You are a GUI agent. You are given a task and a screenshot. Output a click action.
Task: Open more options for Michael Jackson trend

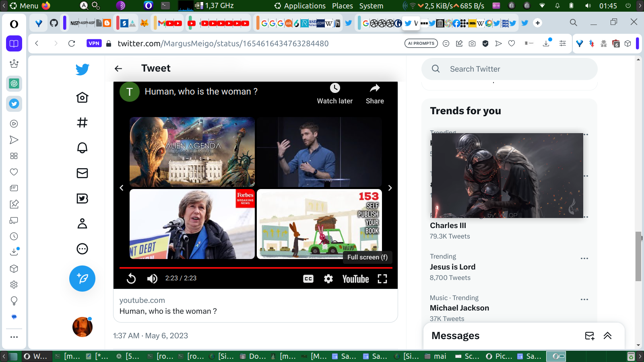(584, 299)
